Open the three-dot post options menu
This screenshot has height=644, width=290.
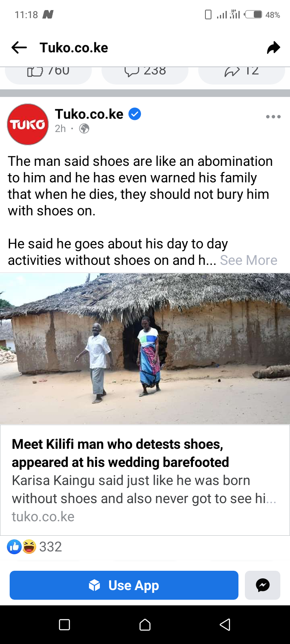point(273,117)
